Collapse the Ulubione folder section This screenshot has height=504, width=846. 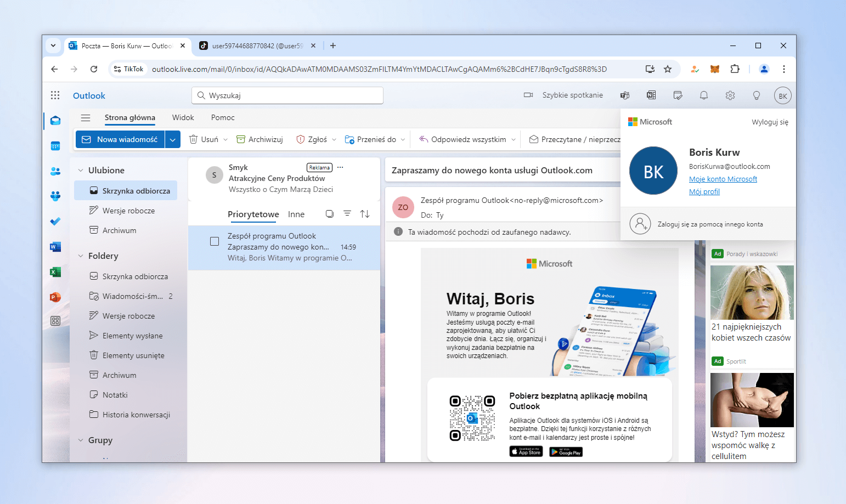coord(81,171)
